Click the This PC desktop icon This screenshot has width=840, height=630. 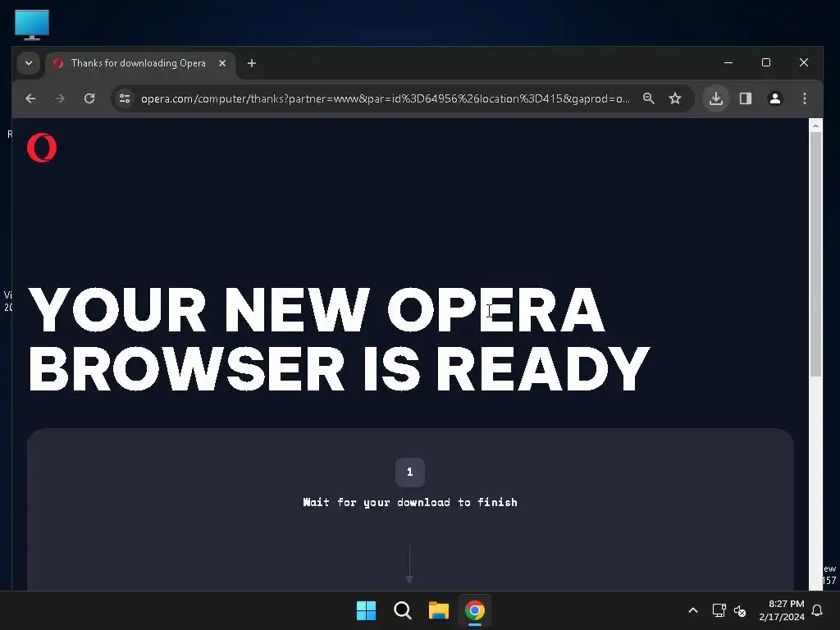click(x=32, y=25)
